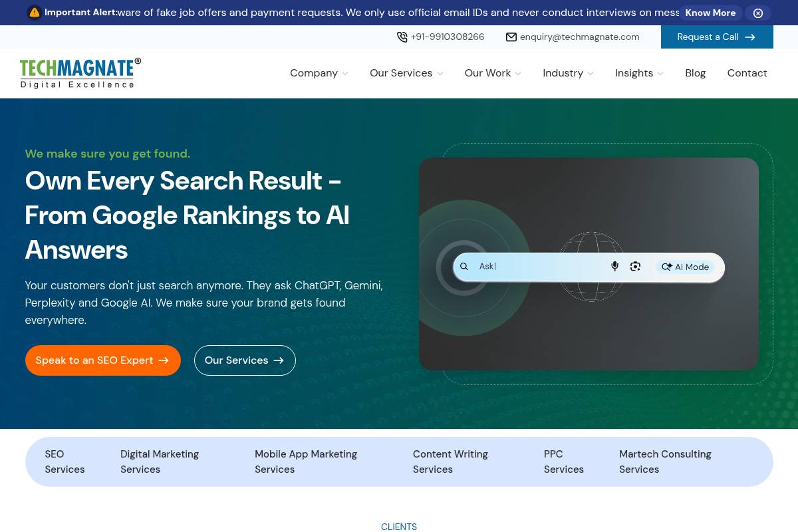This screenshot has width=798, height=532.
Task: Dismiss the alert banner with X icon
Action: (x=758, y=13)
